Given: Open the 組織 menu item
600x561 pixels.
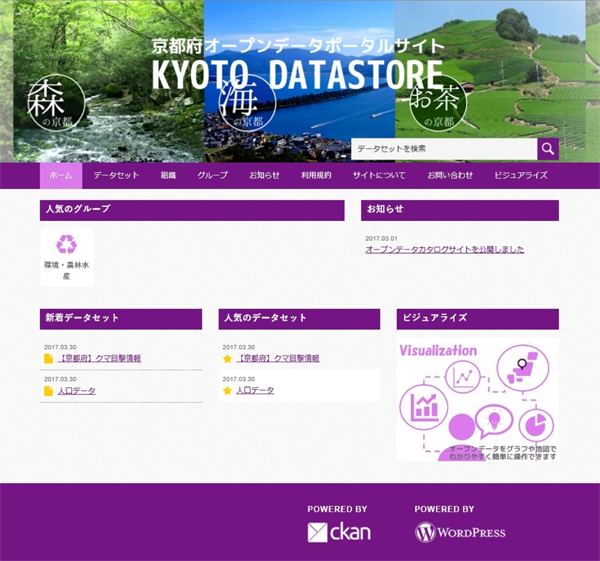Looking at the screenshot, I should [168, 175].
